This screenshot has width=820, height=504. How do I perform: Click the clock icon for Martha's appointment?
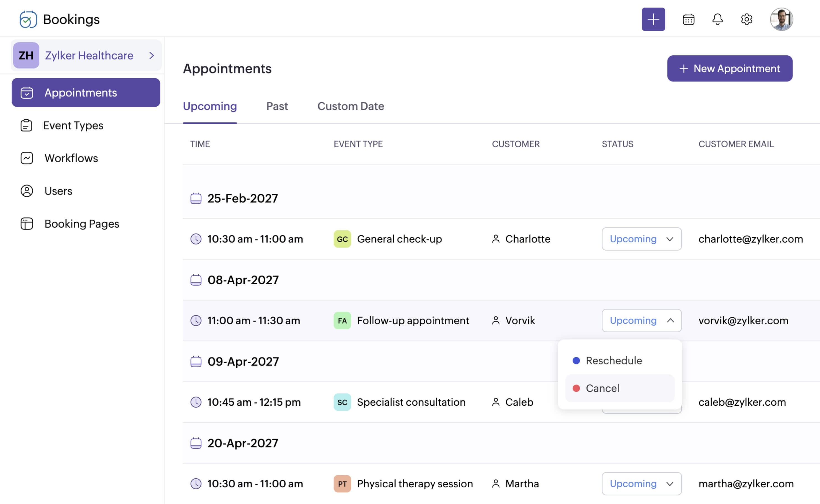pos(196,484)
